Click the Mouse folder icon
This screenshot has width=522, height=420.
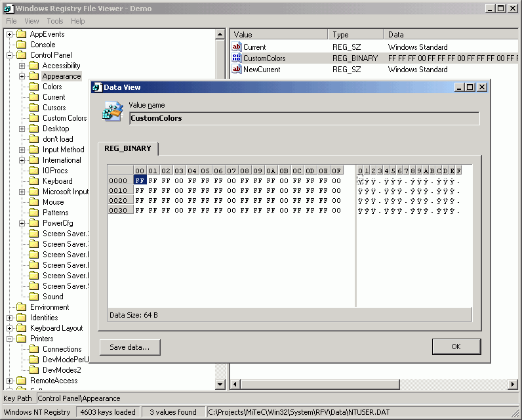coord(33,202)
